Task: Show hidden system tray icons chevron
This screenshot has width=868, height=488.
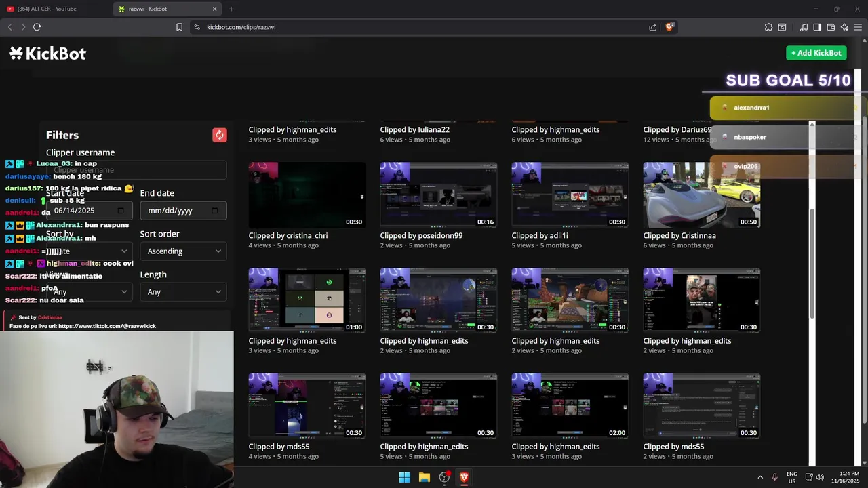Action: tap(760, 477)
